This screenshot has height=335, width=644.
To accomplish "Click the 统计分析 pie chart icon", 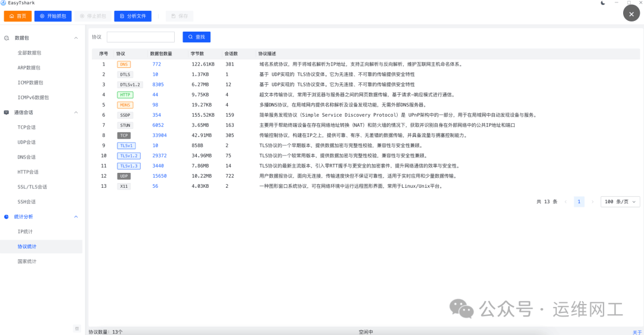I will (x=7, y=217).
